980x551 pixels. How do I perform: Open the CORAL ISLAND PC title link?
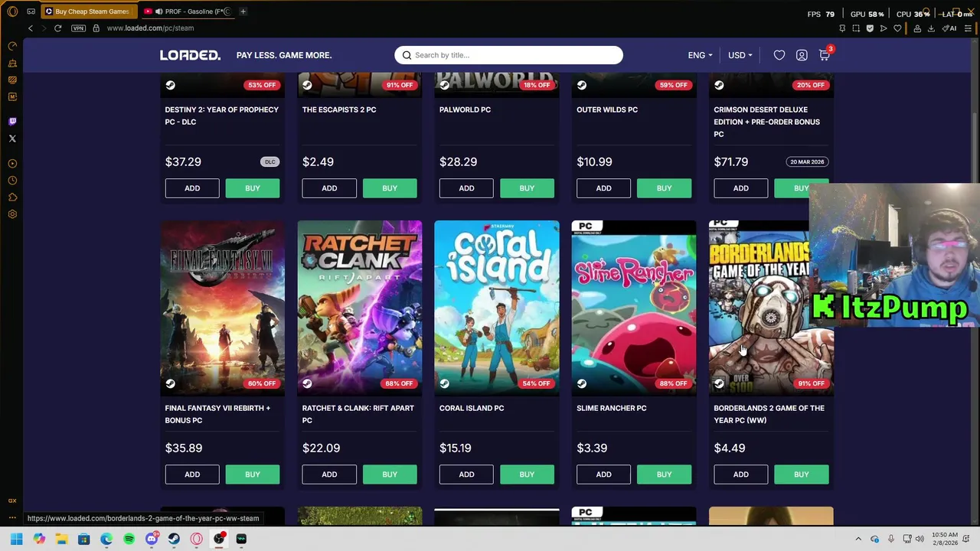(472, 408)
